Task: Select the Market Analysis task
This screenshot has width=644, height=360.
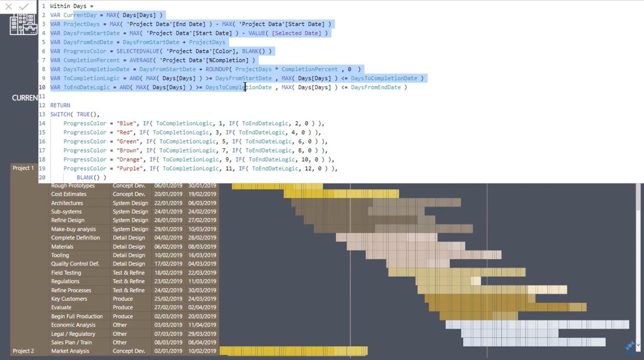Action: 70,351
